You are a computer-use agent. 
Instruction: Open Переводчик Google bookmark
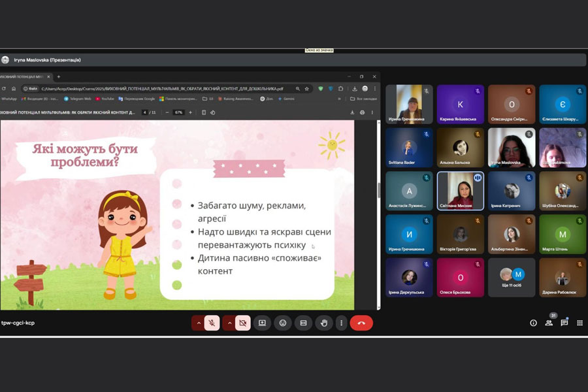(137, 99)
